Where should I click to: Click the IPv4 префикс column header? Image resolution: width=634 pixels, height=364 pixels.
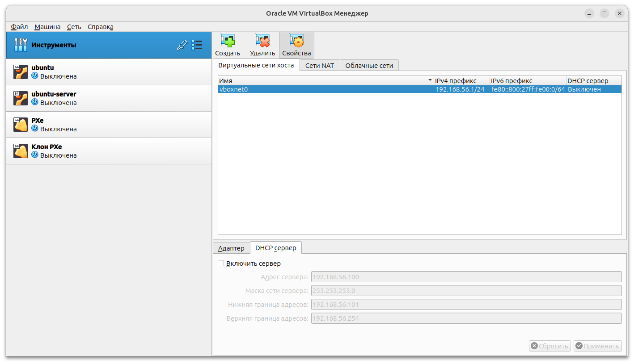(x=462, y=81)
